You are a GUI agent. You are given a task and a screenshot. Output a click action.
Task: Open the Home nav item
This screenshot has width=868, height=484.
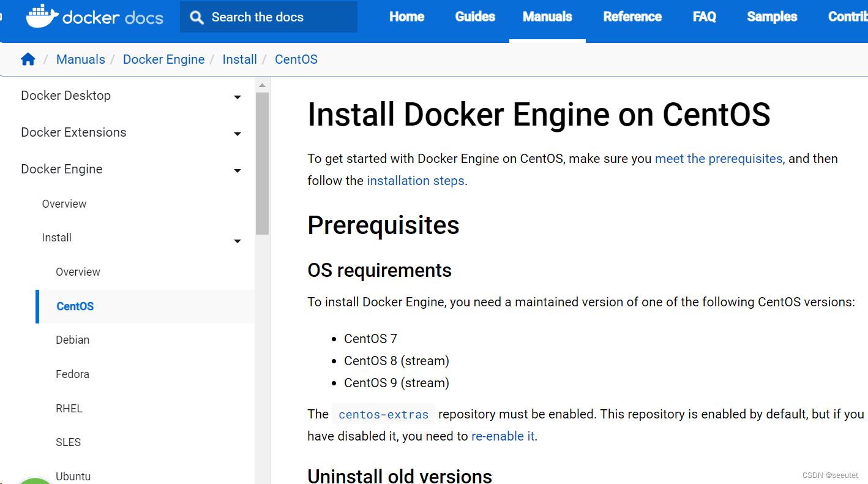coord(406,17)
